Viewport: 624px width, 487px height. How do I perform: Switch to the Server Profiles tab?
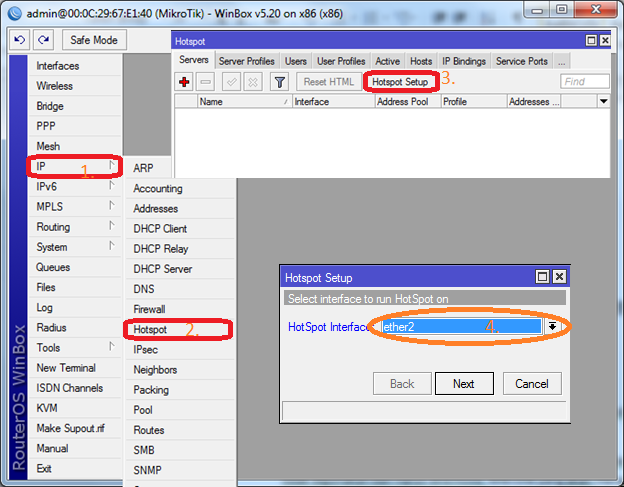pyautogui.click(x=247, y=61)
